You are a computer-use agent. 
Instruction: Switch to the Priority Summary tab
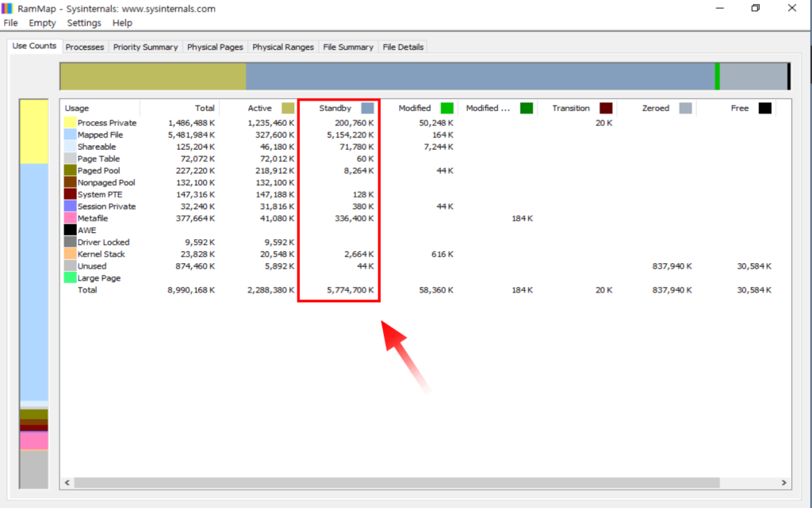point(145,47)
